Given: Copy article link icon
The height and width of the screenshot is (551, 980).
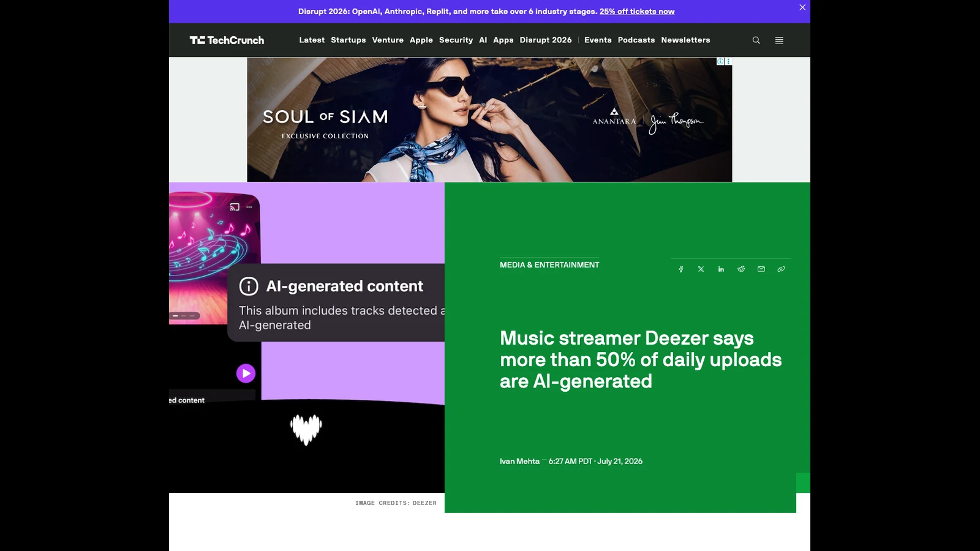Looking at the screenshot, I should click(x=782, y=269).
